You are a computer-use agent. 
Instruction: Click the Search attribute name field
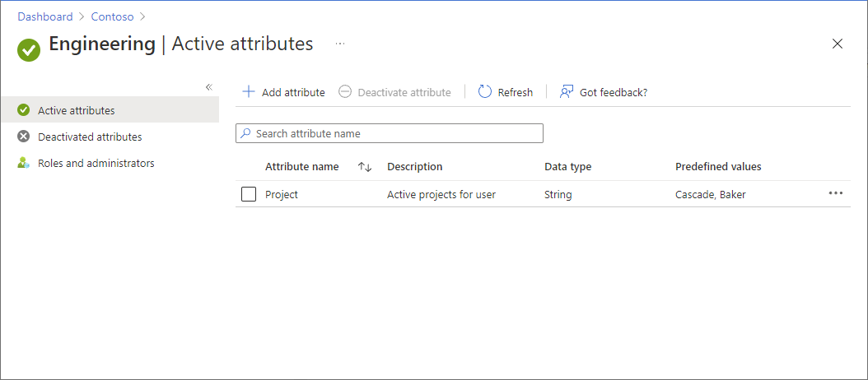pos(395,133)
